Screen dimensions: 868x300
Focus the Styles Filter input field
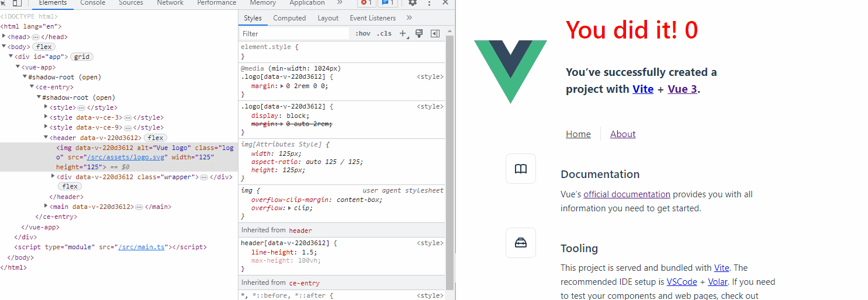(x=295, y=34)
